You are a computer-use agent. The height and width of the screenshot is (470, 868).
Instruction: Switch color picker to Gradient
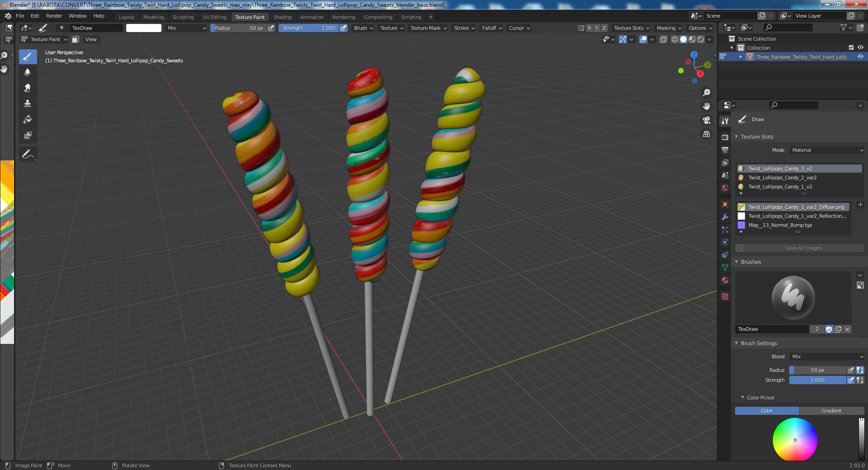click(x=831, y=411)
